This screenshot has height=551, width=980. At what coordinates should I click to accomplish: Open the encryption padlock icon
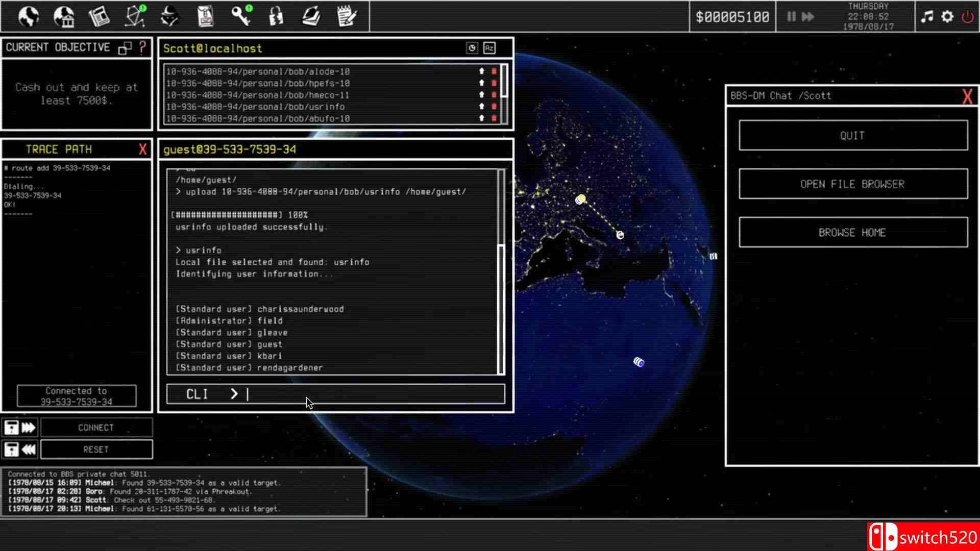pos(276,16)
